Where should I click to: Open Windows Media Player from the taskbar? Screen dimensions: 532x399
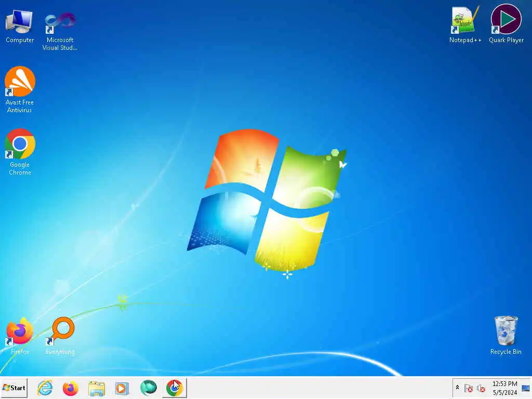pos(122,388)
